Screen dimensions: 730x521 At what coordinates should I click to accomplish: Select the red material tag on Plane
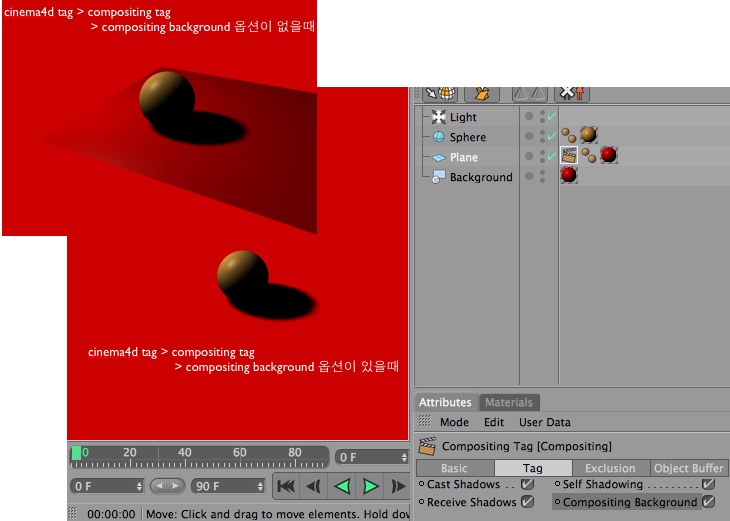608,155
